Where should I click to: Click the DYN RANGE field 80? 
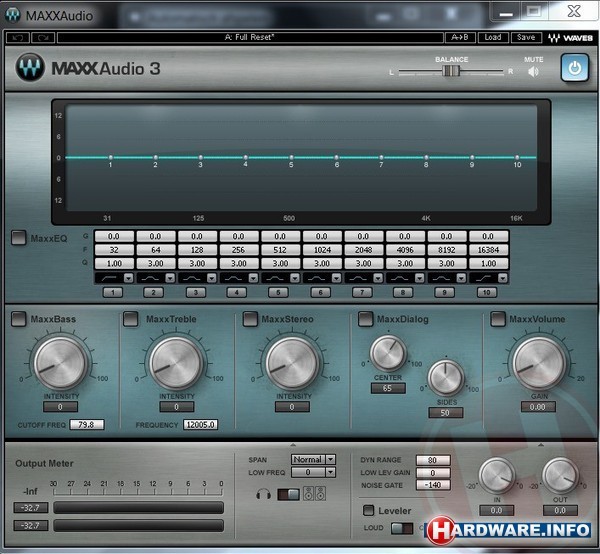pos(433,460)
